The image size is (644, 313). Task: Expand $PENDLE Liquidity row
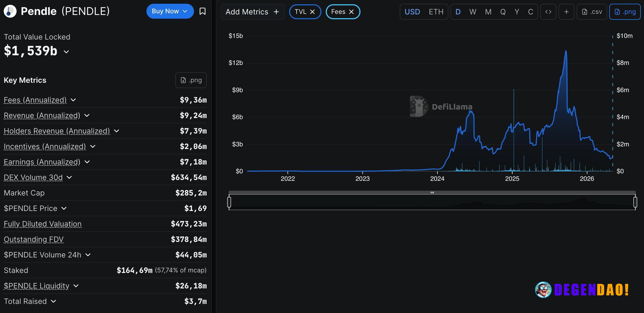click(x=76, y=286)
